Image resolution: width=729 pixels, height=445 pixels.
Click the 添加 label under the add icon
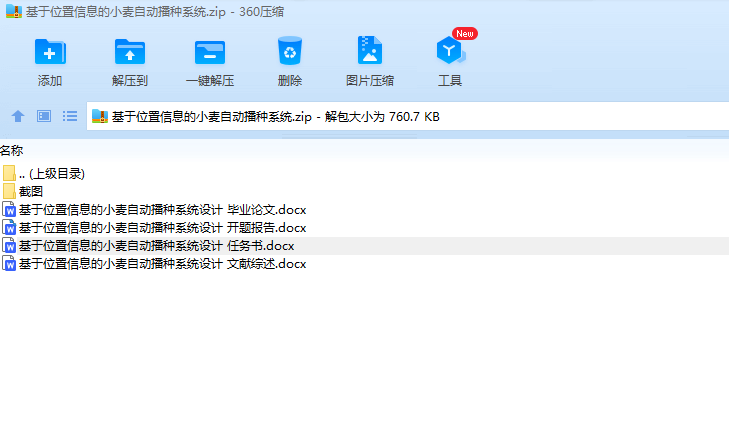pos(50,80)
